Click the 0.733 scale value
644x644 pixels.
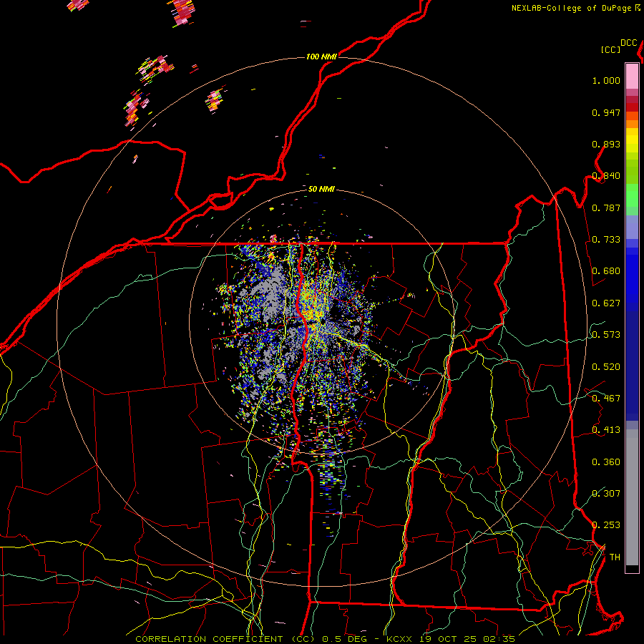pyautogui.click(x=606, y=240)
